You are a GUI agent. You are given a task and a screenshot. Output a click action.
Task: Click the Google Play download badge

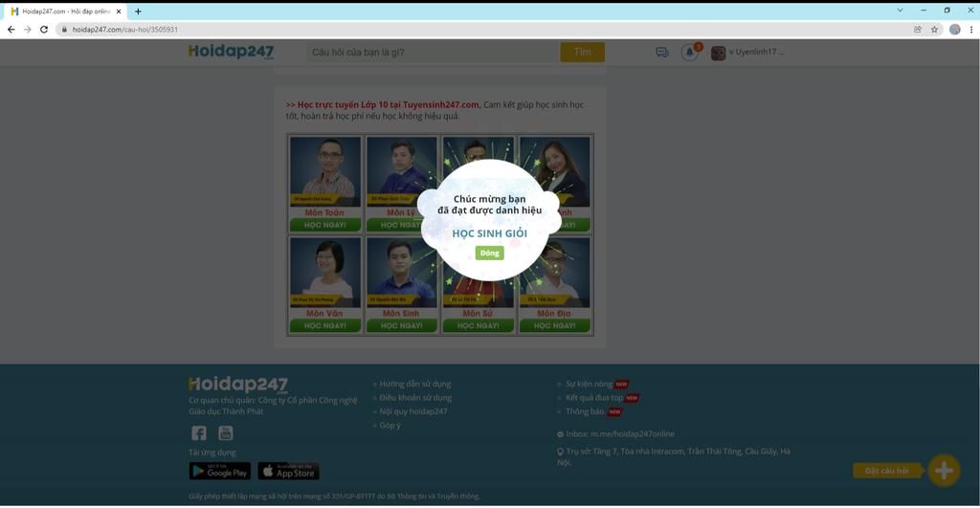220,471
